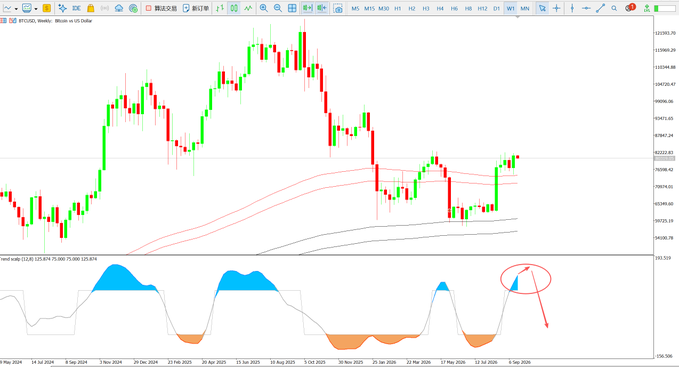This screenshot has width=679, height=367.
Task: Select the H4 timeframe
Action: point(440,9)
